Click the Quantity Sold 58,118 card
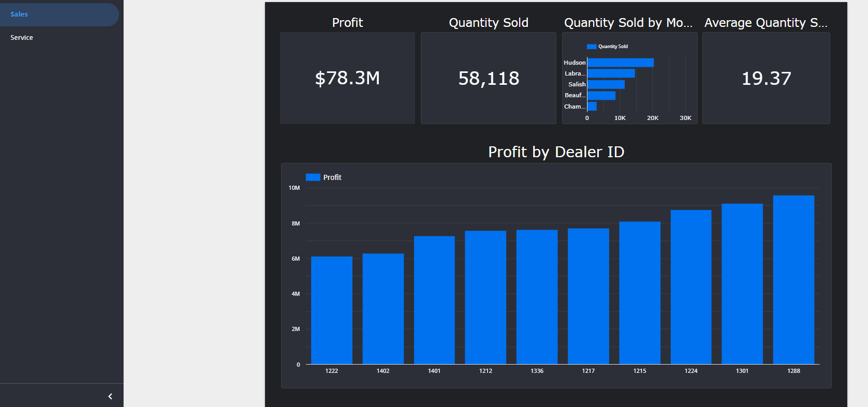Image resolution: width=868 pixels, height=407 pixels. (489, 78)
